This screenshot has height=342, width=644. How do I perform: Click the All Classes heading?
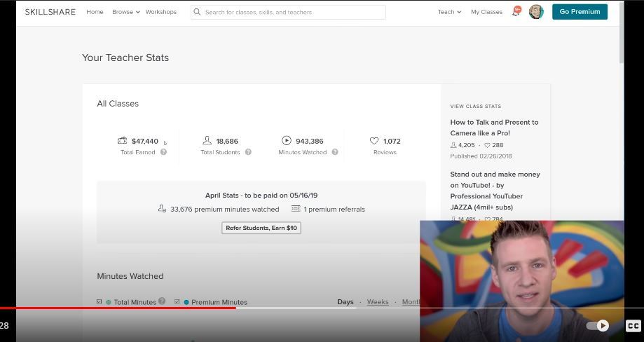click(x=118, y=104)
